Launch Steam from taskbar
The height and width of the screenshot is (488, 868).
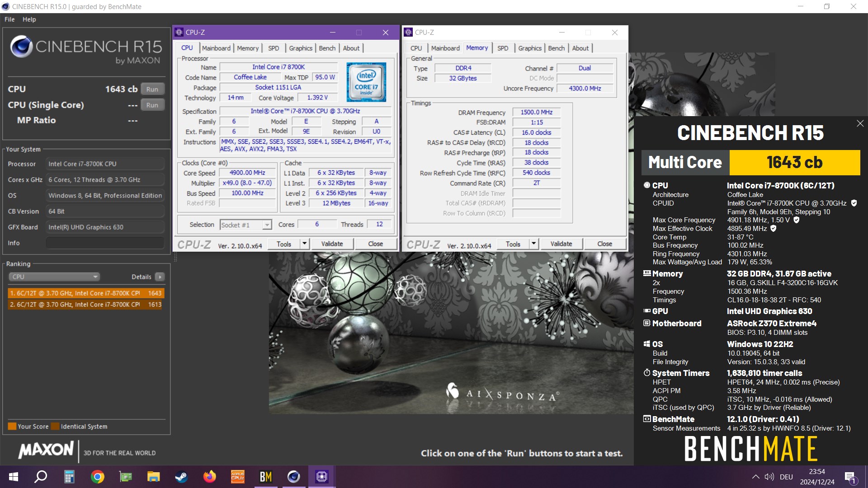click(181, 477)
